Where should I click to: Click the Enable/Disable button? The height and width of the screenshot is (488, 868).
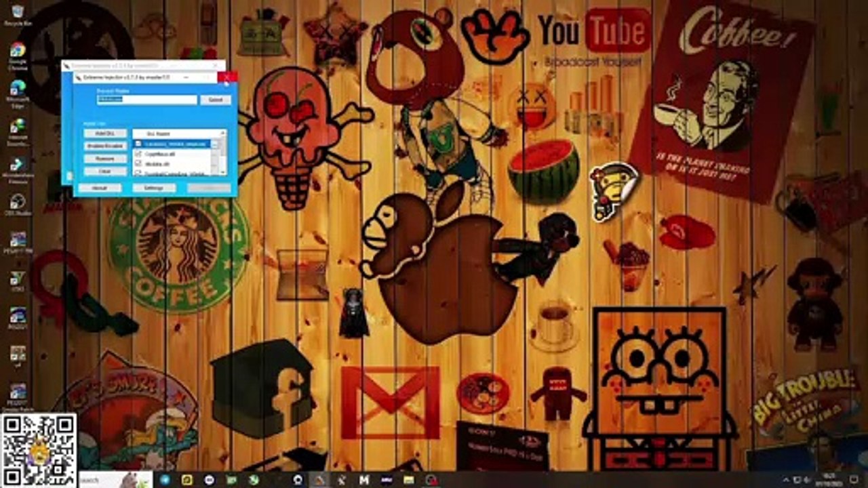tap(105, 146)
